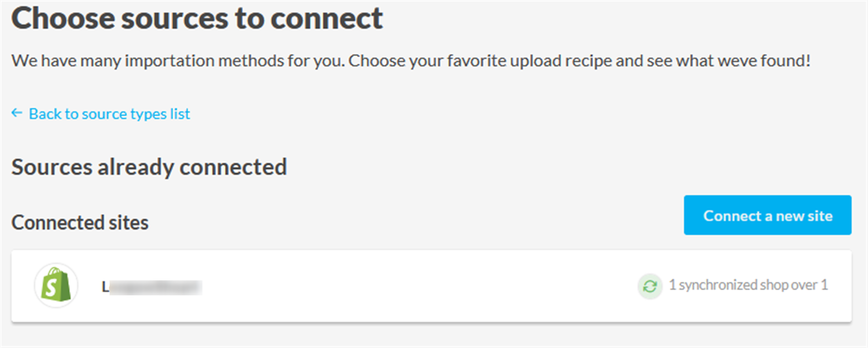Click the '1 synchronized shop over 1' status
The width and height of the screenshot is (868, 348).
tap(748, 285)
